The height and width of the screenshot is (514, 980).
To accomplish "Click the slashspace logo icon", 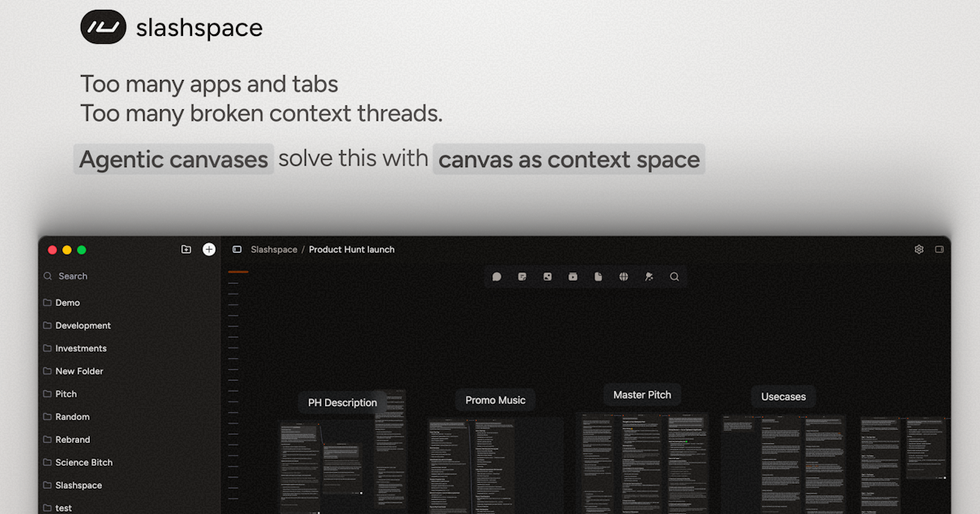I will 103,28.
